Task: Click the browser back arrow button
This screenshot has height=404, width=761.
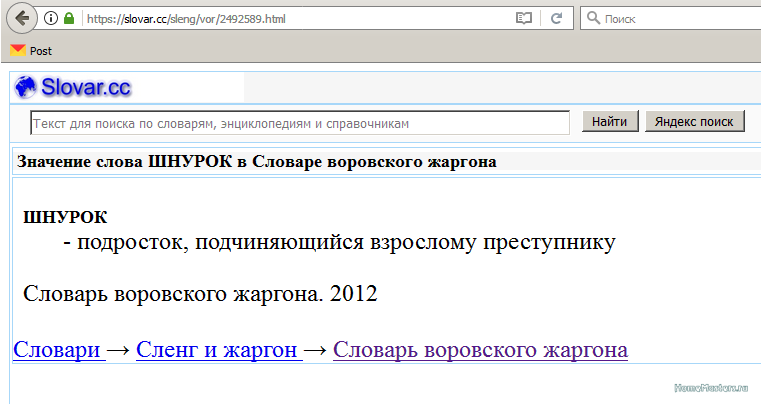Action: pos(21,18)
